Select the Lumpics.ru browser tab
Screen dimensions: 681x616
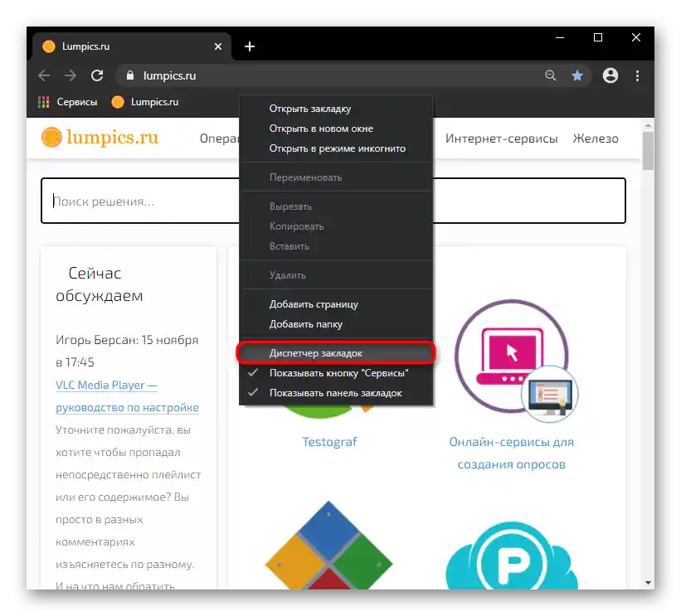(132, 46)
